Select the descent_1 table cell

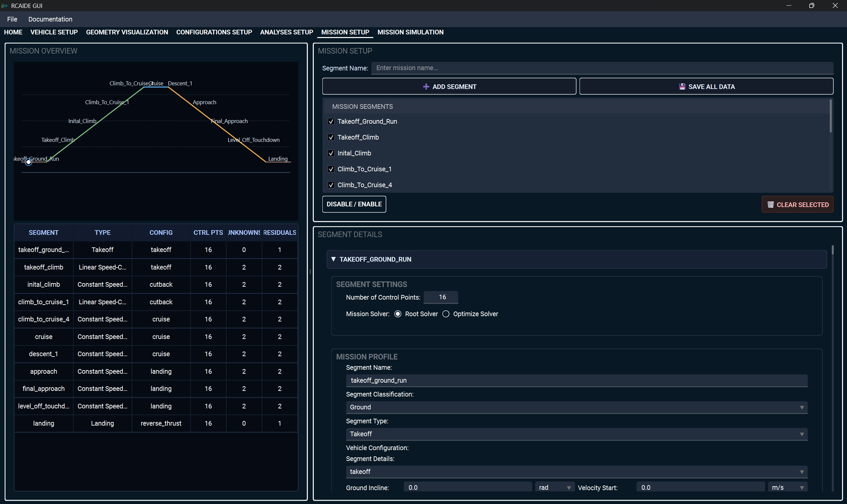[43, 354]
